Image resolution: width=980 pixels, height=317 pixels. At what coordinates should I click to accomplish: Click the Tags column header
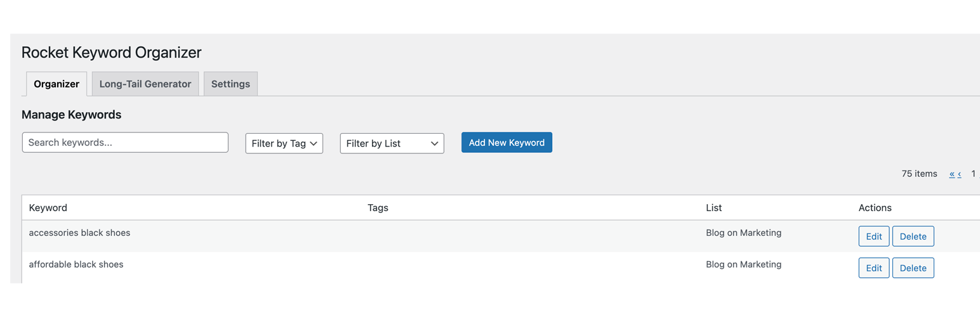[378, 208]
